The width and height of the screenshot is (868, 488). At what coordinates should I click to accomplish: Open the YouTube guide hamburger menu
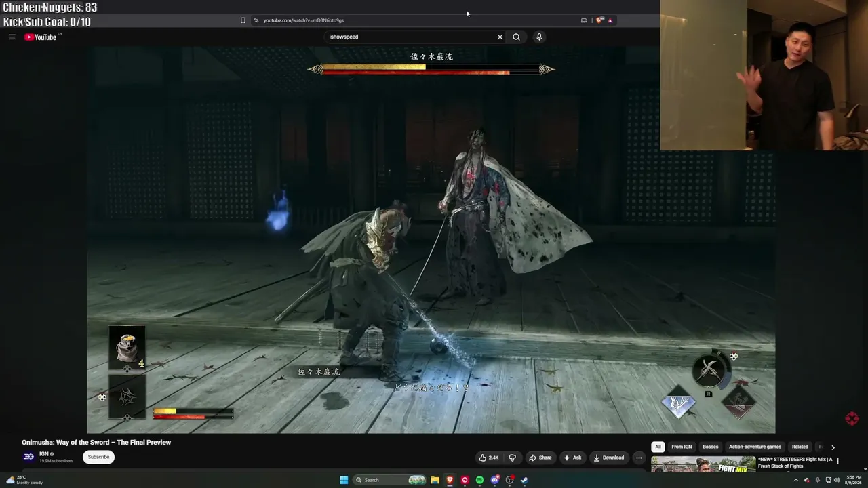[12, 37]
